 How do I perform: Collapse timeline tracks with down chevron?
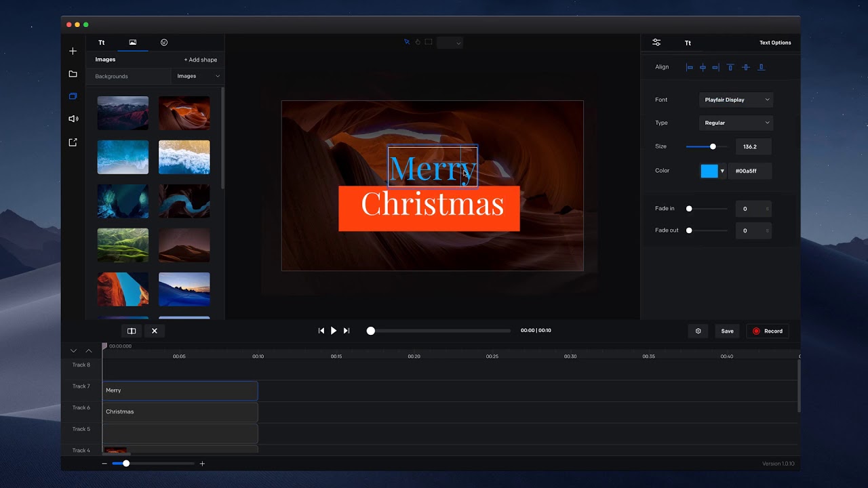74,350
